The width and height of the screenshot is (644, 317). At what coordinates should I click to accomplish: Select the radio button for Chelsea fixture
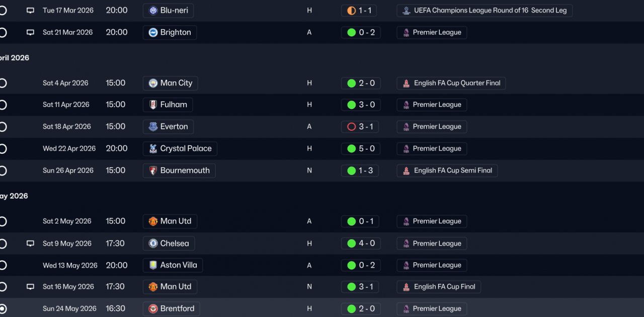click(x=3, y=244)
